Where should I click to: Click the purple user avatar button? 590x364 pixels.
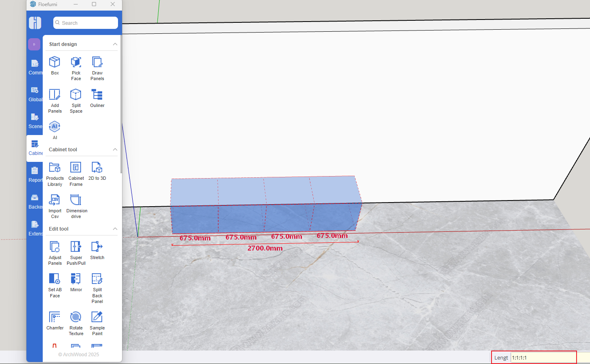click(34, 44)
